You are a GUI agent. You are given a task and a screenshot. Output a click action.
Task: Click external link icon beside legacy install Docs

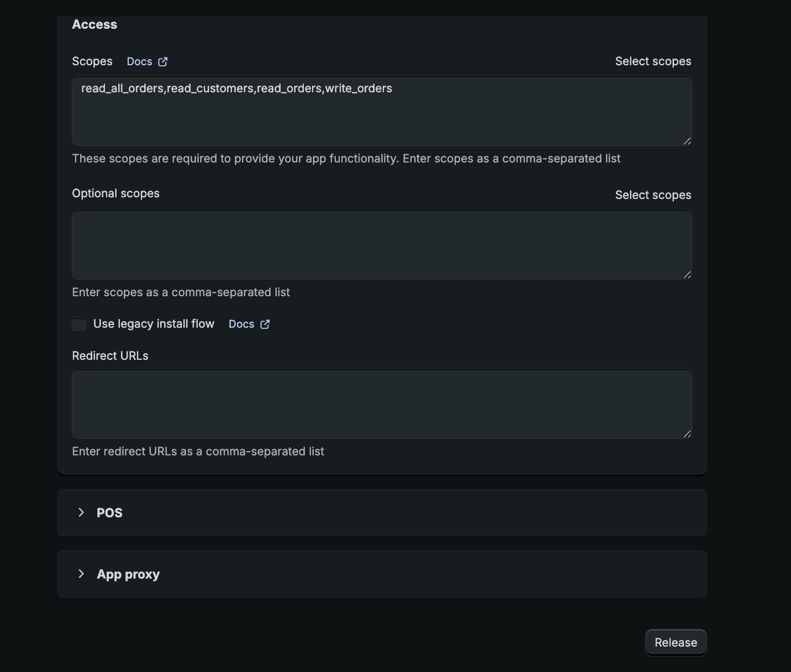point(265,324)
